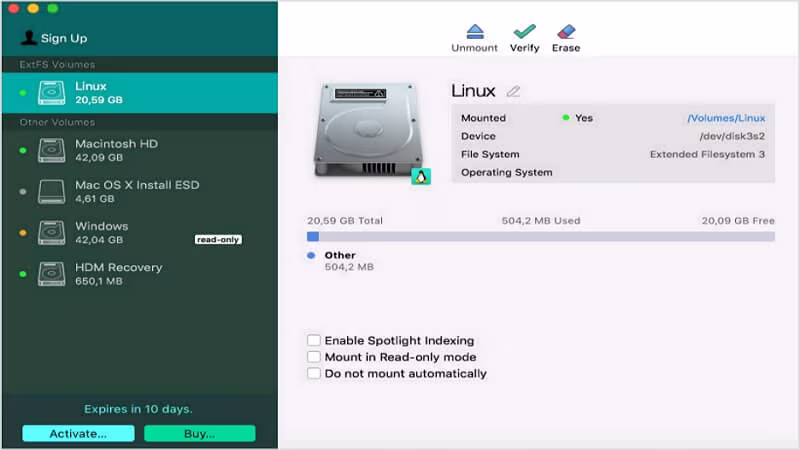The width and height of the screenshot is (800, 450).
Task: Select the Mac OS X Install ESD volume
Action: click(140, 191)
